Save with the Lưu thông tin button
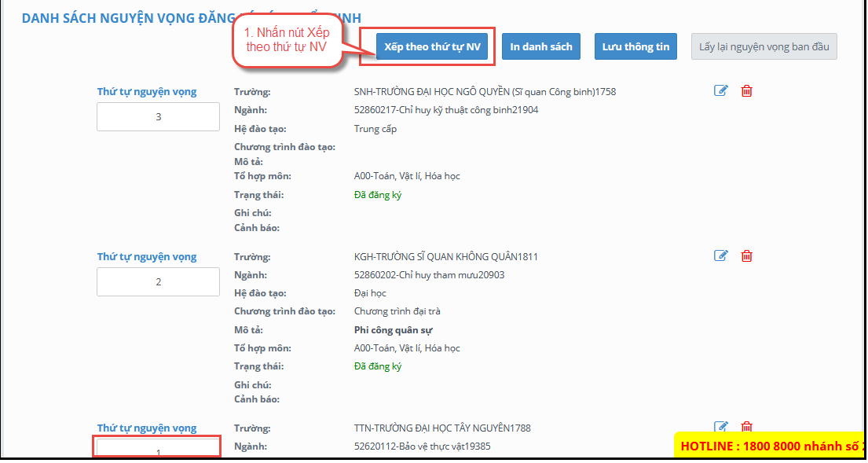 (x=635, y=46)
